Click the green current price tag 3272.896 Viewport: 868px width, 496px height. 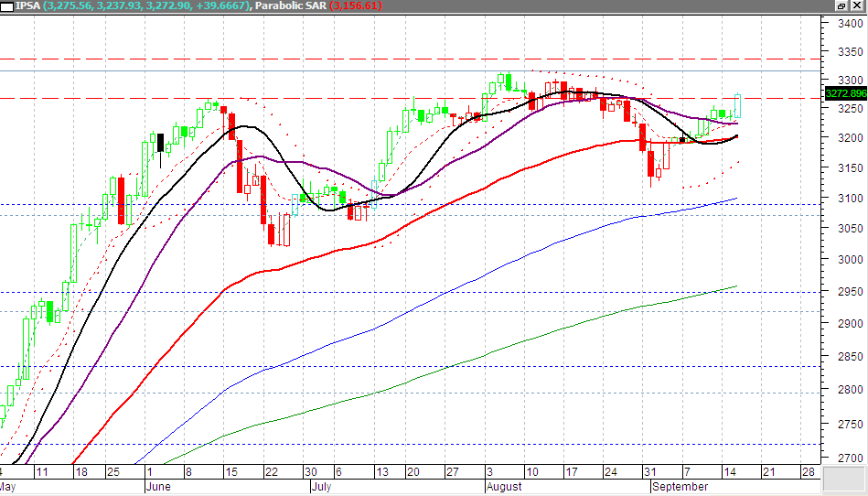point(846,93)
